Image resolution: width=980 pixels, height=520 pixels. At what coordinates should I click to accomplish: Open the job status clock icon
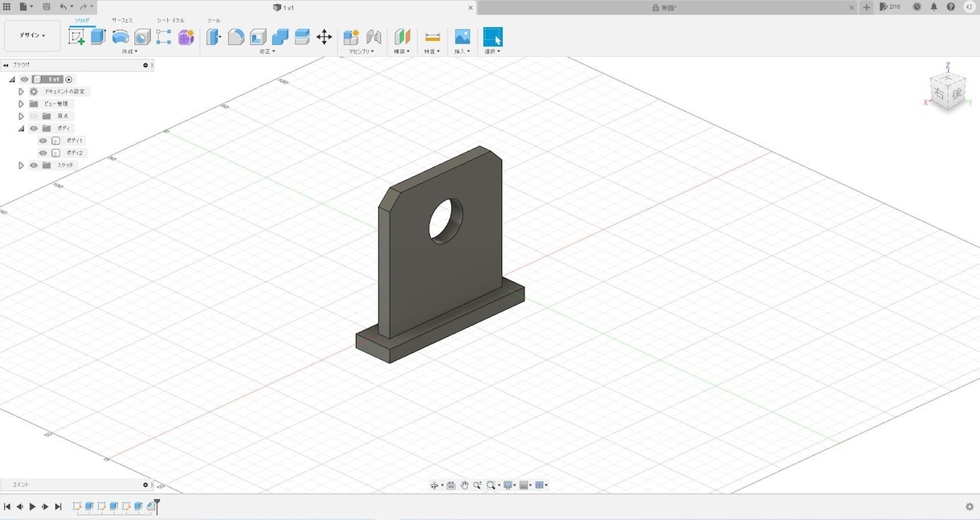tap(917, 6)
